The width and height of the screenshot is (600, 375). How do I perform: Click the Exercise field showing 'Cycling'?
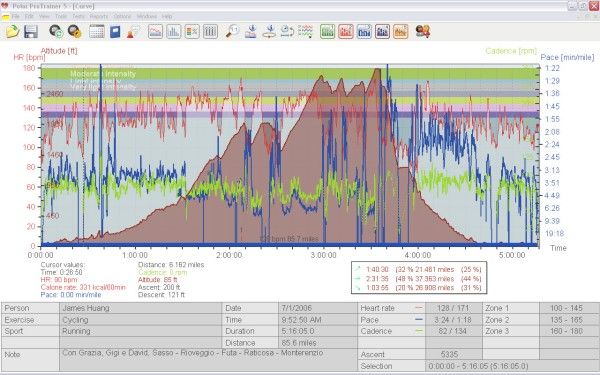(x=140, y=320)
